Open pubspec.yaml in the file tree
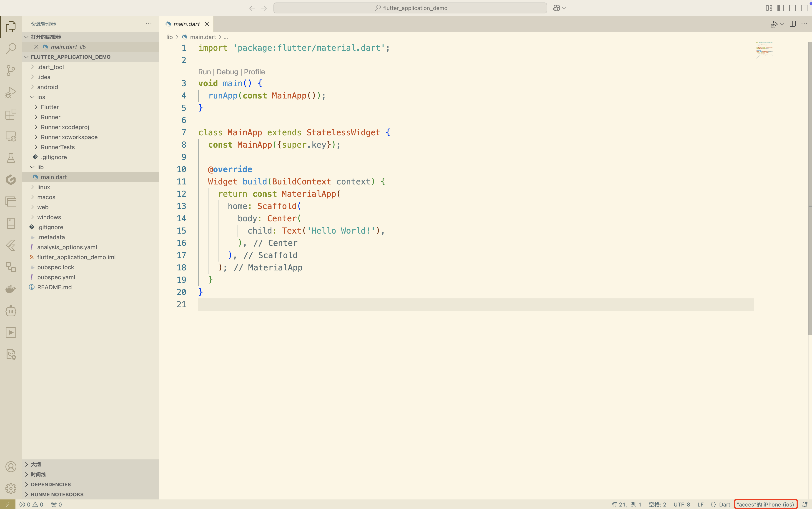 pyautogui.click(x=90, y=277)
